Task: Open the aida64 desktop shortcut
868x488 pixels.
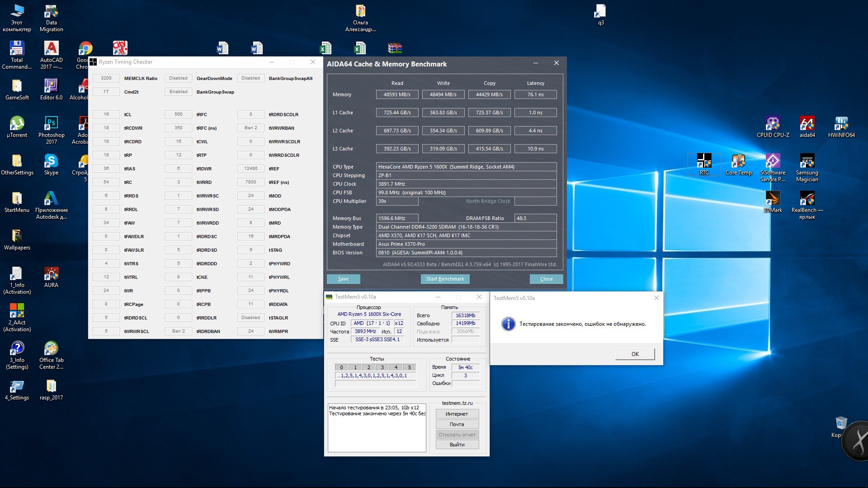Action: (807, 124)
